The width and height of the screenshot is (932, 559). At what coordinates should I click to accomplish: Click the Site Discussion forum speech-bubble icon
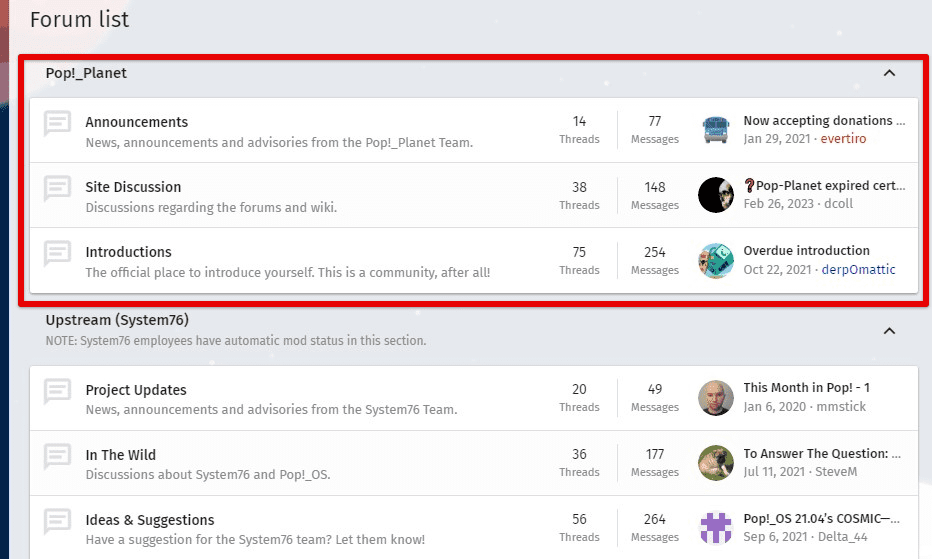tap(58, 189)
